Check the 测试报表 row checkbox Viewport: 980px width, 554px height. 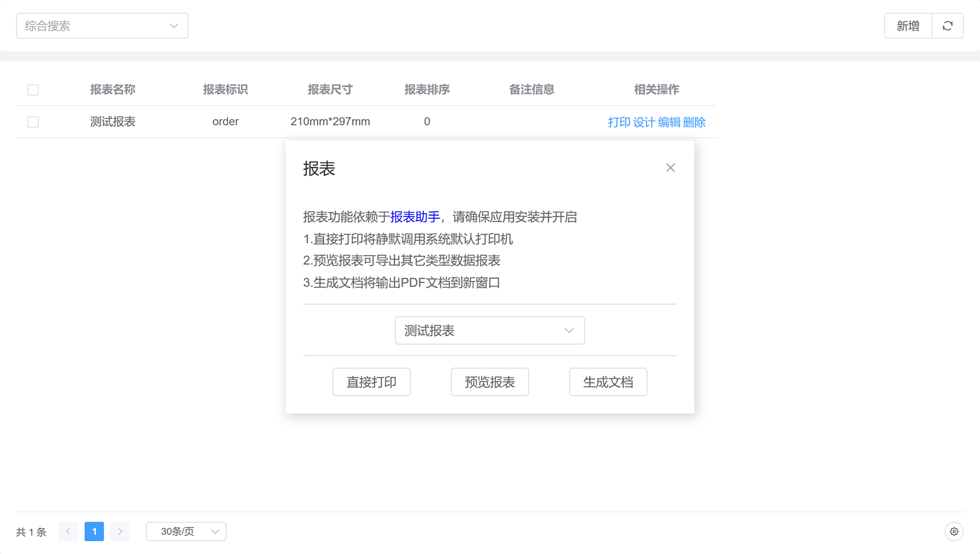tap(33, 122)
